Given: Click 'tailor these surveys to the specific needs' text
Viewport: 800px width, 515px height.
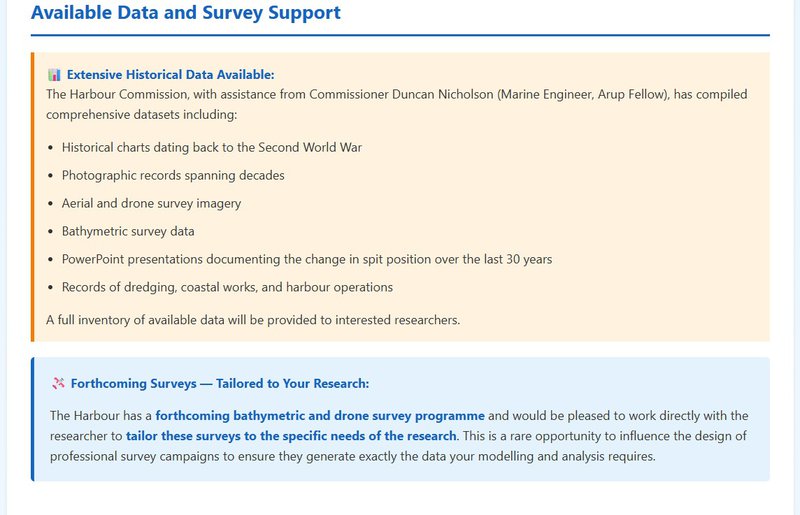Looking at the screenshot, I should click(291, 436).
